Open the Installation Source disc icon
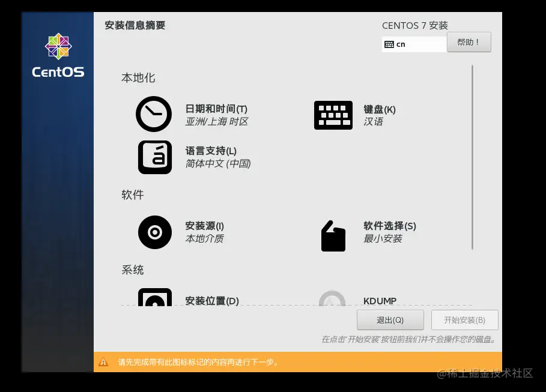The width and height of the screenshot is (546, 392). (155, 232)
